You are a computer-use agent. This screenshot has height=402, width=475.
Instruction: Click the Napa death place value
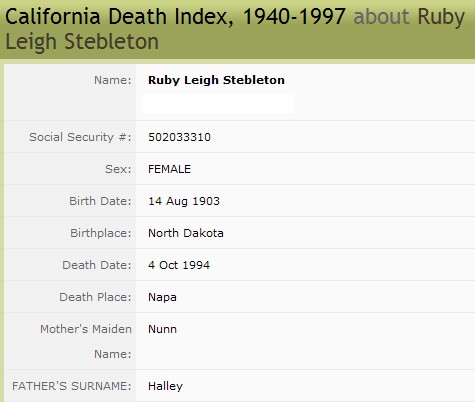click(162, 297)
